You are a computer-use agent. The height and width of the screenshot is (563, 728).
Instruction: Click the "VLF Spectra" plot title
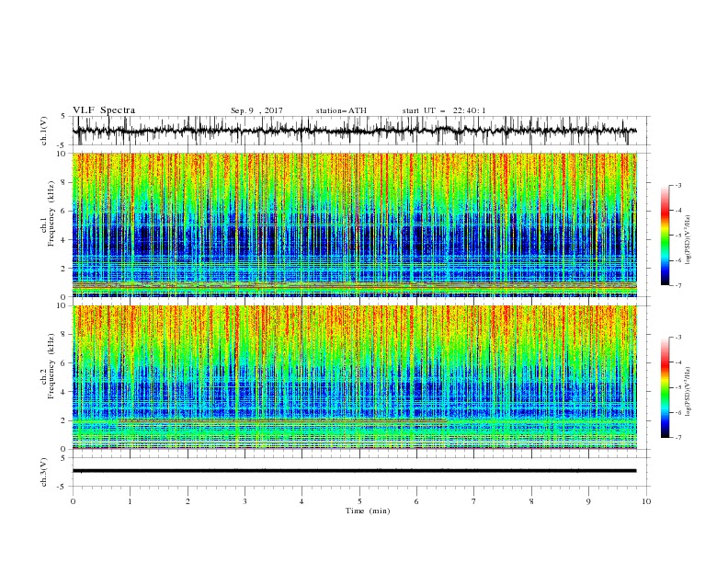[104, 110]
